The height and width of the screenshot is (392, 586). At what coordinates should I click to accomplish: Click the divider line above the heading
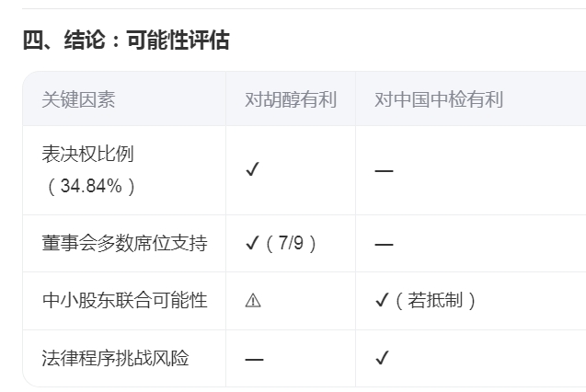click(304, 8)
